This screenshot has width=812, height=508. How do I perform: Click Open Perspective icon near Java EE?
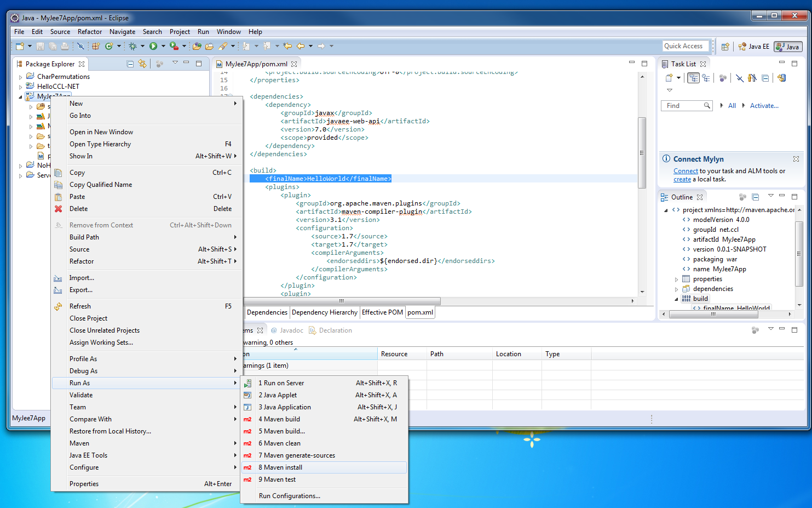[x=725, y=47]
